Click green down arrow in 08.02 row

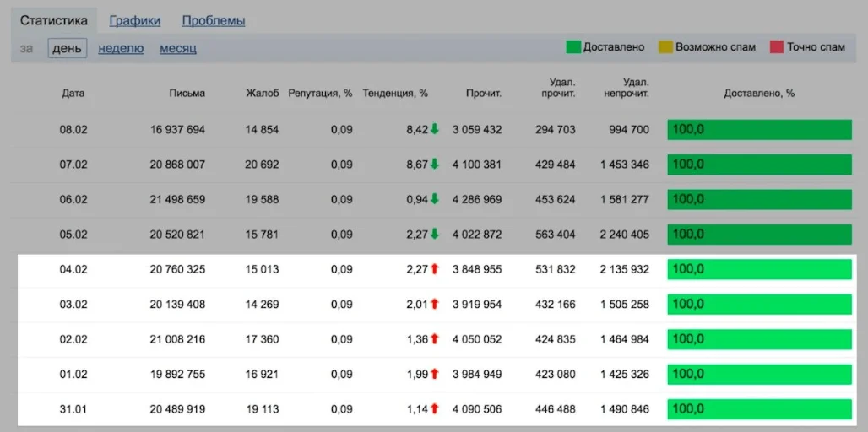coord(435,130)
